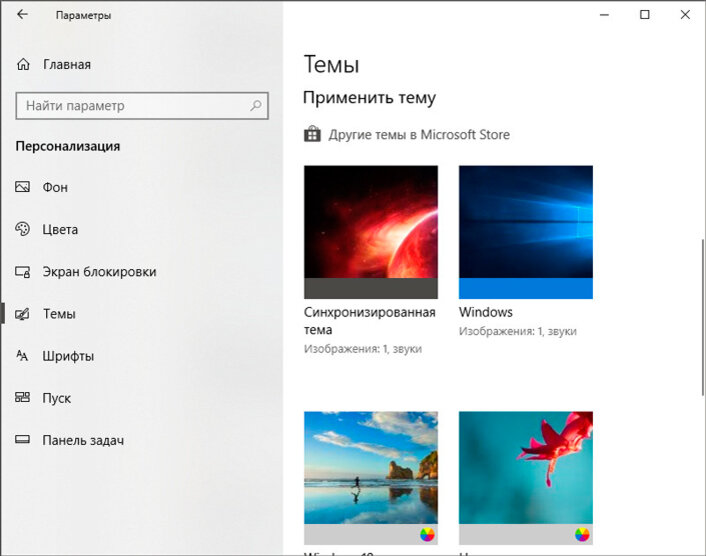706x556 pixels.
Task: Click in the Найти параметр search field
Action: (x=142, y=106)
